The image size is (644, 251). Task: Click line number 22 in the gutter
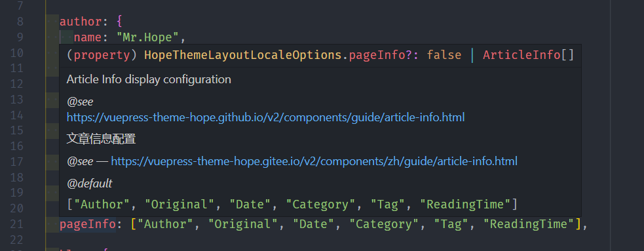(17, 239)
